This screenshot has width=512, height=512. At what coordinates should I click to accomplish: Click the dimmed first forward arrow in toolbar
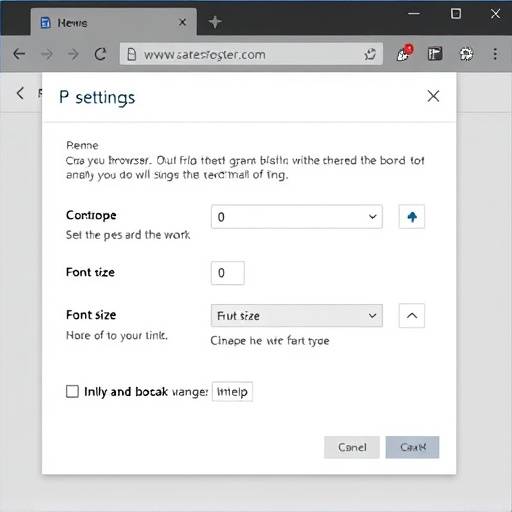pyautogui.click(x=47, y=54)
